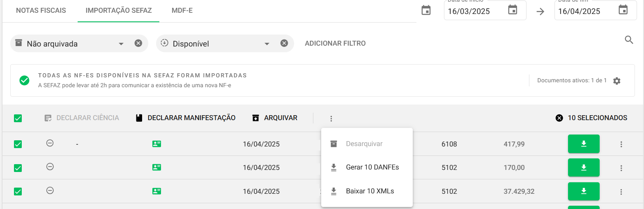Expand the Não arquivada dropdown
Screen dimensions: 644x209
click(x=121, y=44)
